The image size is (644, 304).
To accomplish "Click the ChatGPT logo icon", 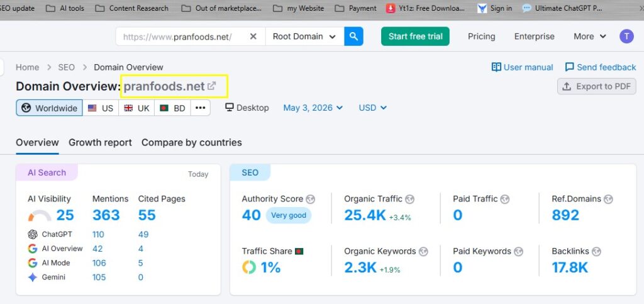I will coord(33,234).
